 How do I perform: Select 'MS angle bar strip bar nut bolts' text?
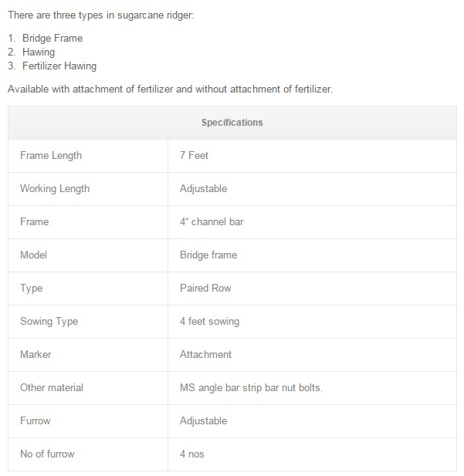coord(251,387)
